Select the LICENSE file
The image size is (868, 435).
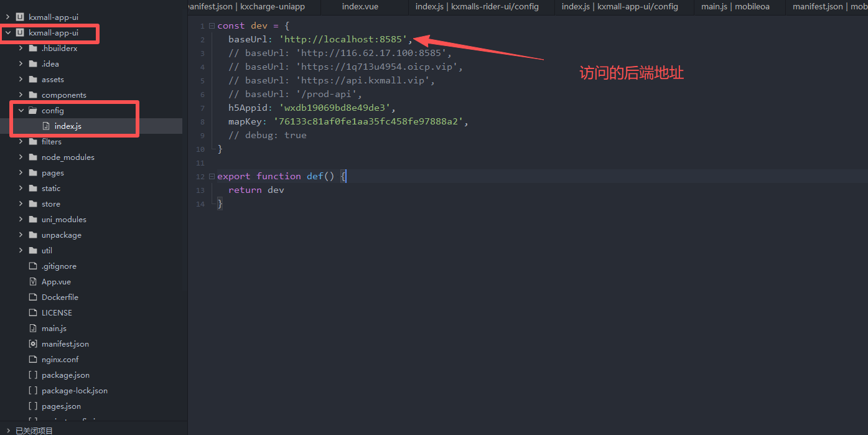(x=57, y=313)
